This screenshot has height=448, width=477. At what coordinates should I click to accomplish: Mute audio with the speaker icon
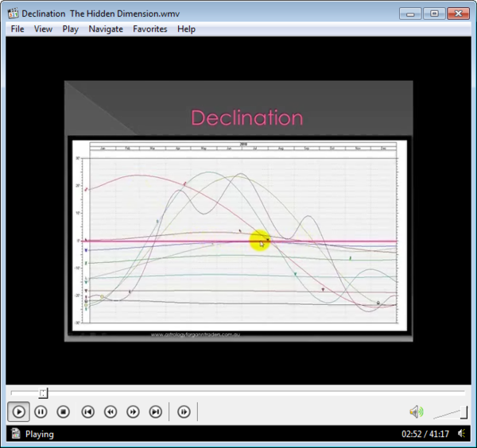coord(416,411)
